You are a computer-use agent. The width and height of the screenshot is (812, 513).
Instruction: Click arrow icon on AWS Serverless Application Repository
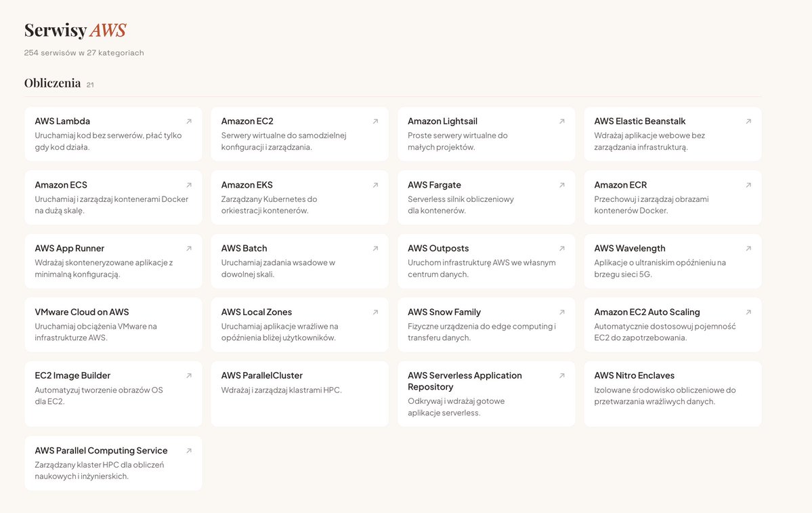click(562, 375)
